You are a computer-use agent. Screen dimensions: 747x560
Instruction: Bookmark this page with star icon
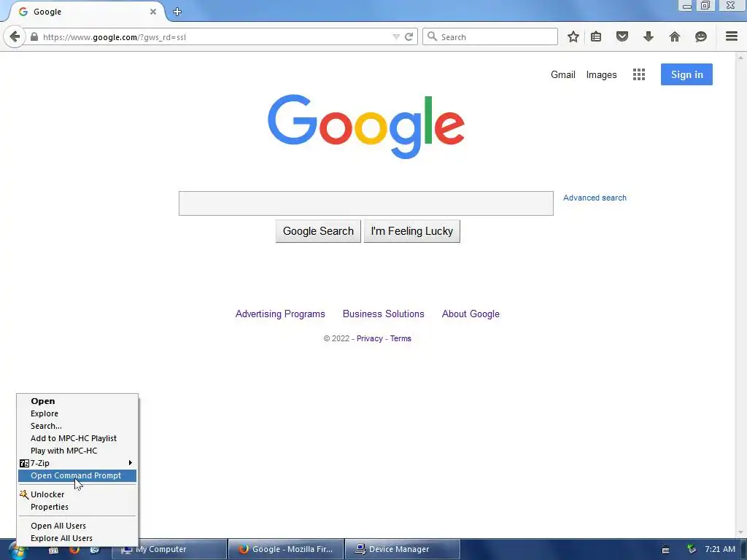point(573,36)
